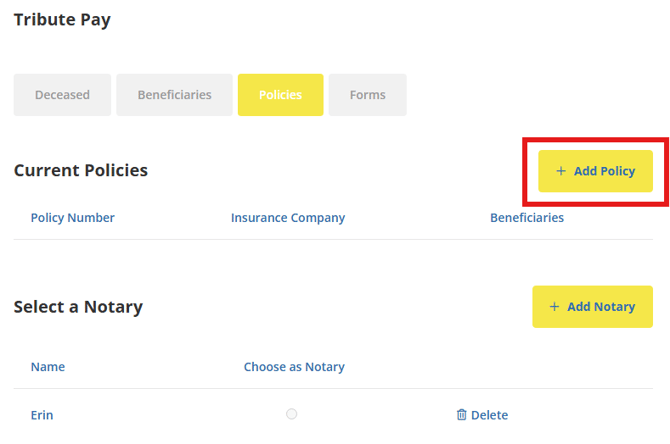This screenshot has width=670, height=444.
Task: Click the trash icon in Erin's row
Action: pyautogui.click(x=461, y=415)
